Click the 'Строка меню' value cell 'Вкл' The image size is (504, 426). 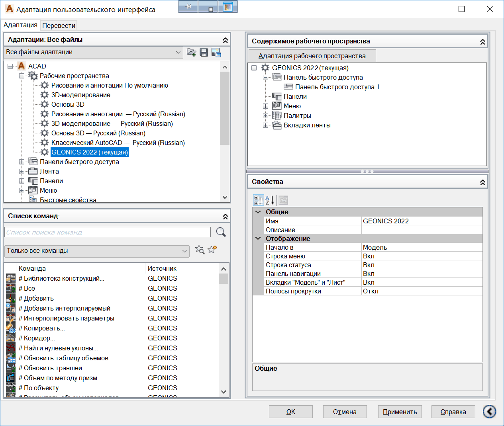click(422, 256)
